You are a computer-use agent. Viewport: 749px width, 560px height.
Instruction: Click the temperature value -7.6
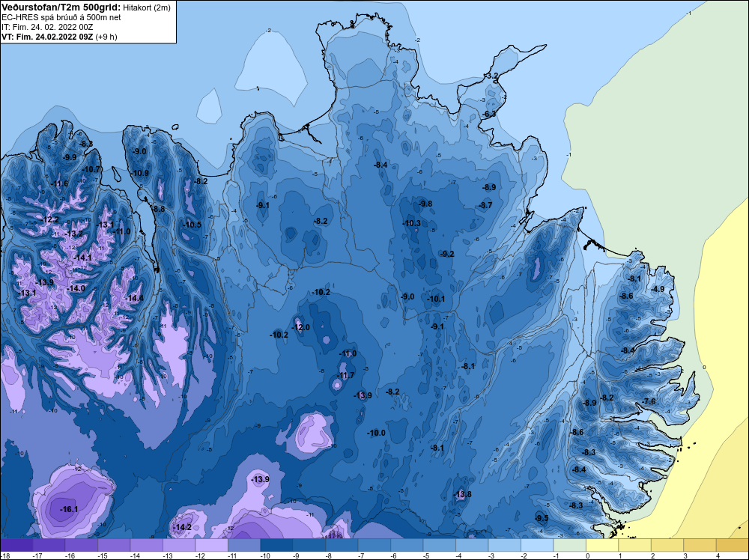(649, 401)
